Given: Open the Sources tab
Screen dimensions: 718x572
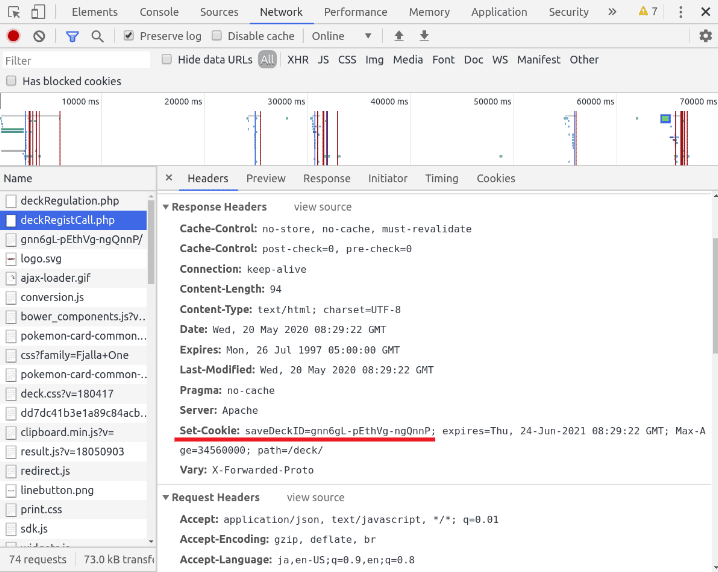Looking at the screenshot, I should click(x=219, y=12).
